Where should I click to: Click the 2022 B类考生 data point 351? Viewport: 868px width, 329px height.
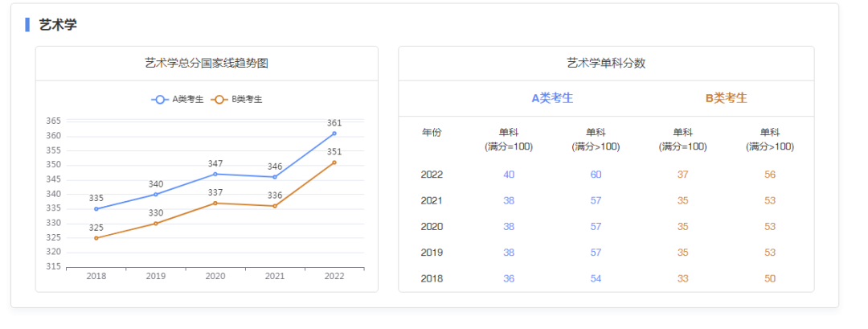coord(334,162)
